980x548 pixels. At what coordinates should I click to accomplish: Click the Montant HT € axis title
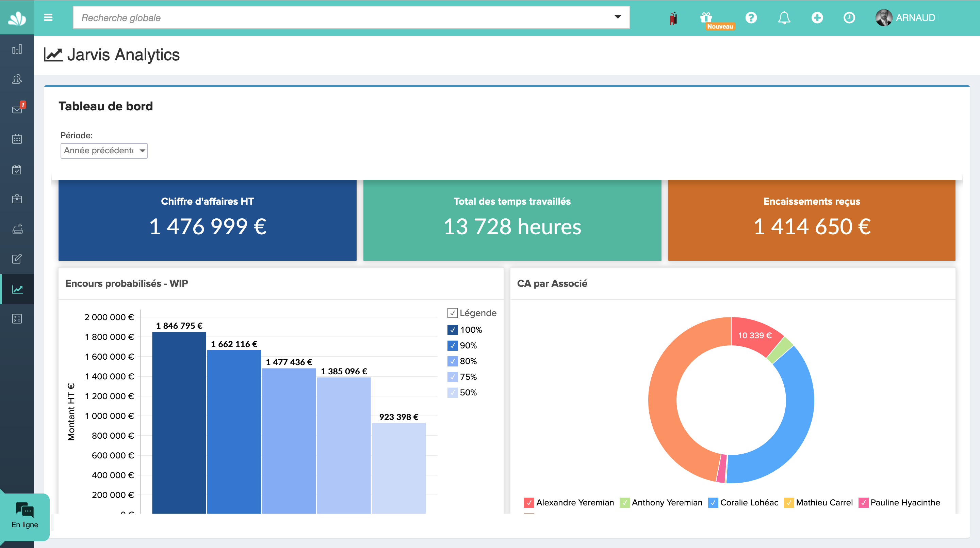click(71, 412)
